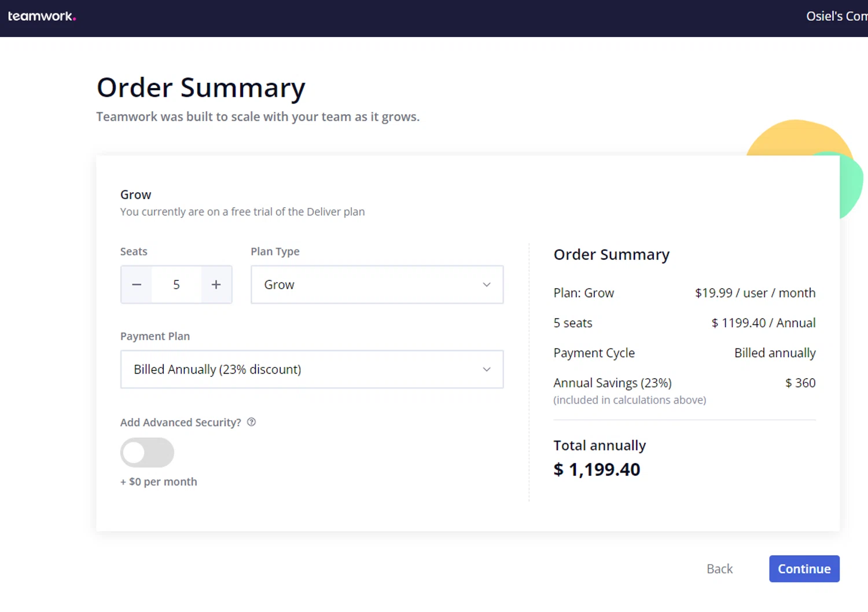Click the free trial Deliver plan notice text
This screenshot has height=612, width=868.
[x=242, y=212]
